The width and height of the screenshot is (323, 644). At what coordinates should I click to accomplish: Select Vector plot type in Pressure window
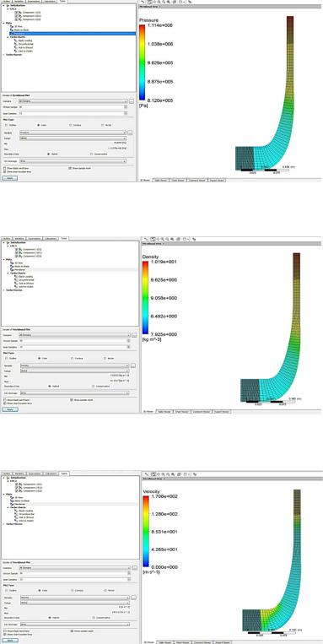pyautogui.click(x=104, y=125)
